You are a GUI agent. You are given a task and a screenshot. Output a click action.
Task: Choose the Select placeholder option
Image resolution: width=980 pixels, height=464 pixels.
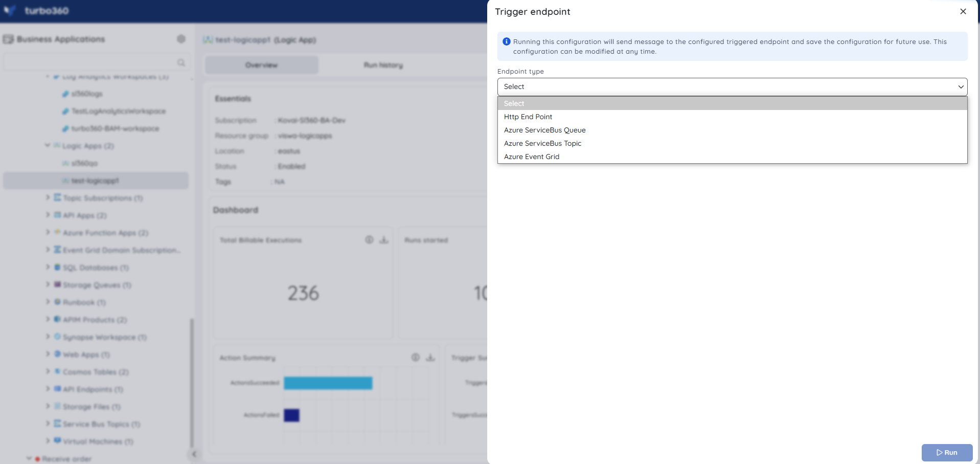pyautogui.click(x=732, y=103)
